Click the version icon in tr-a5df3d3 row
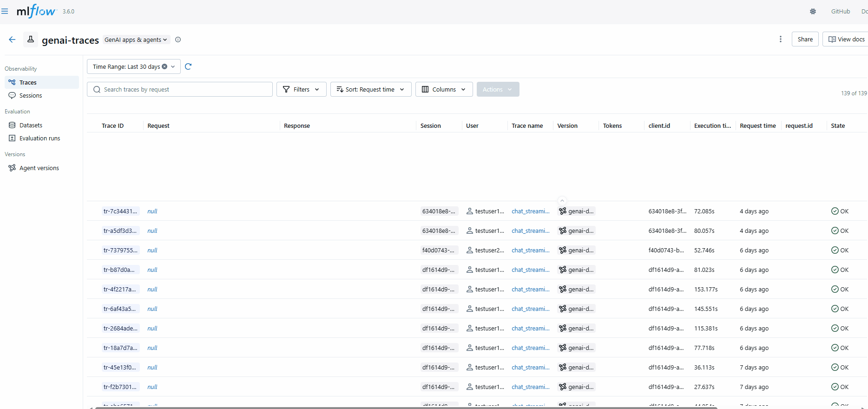The height and width of the screenshot is (409, 868). click(x=563, y=231)
